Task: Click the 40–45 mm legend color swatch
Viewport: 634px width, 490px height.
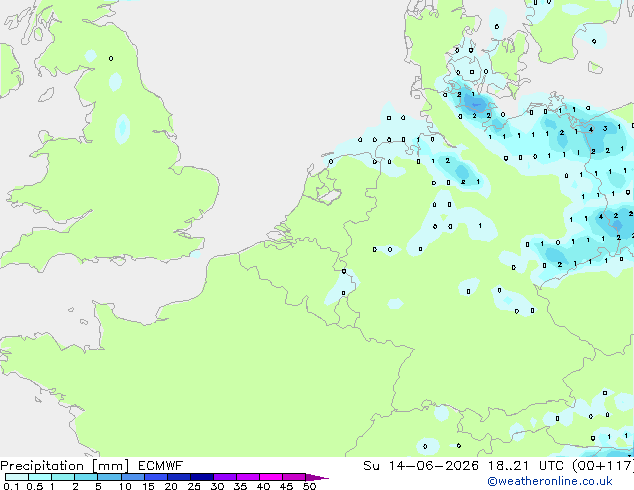Action: 271,477
